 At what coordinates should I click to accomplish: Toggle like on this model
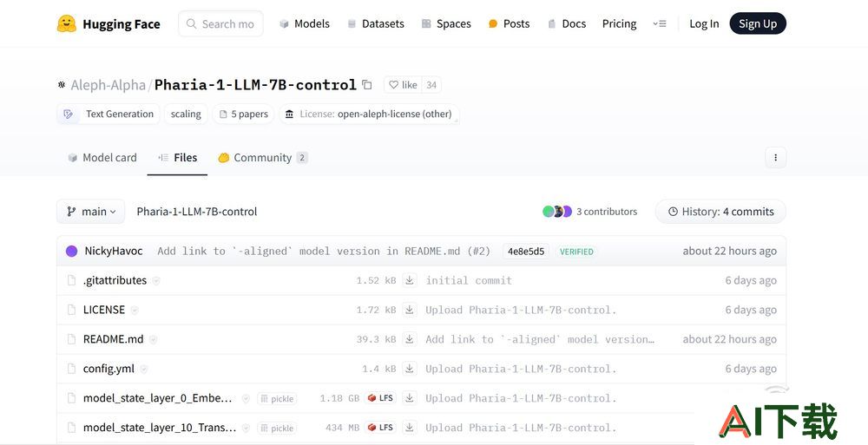[x=403, y=85]
